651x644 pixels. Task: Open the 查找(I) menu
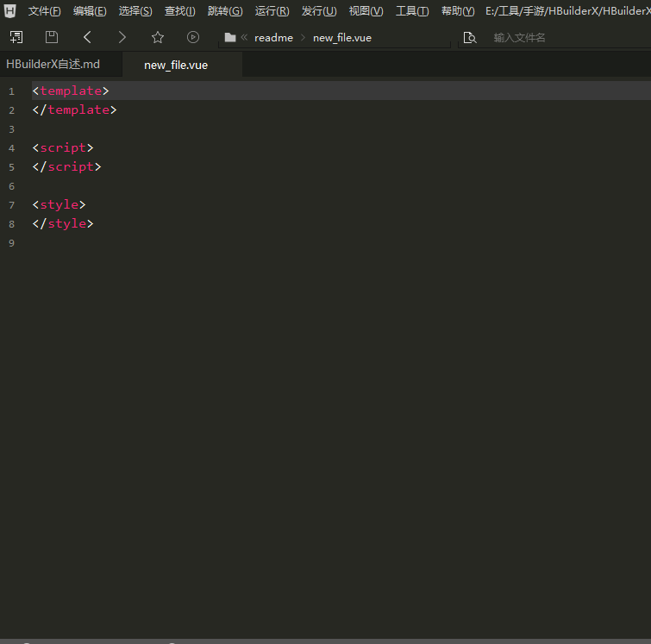[x=179, y=11]
